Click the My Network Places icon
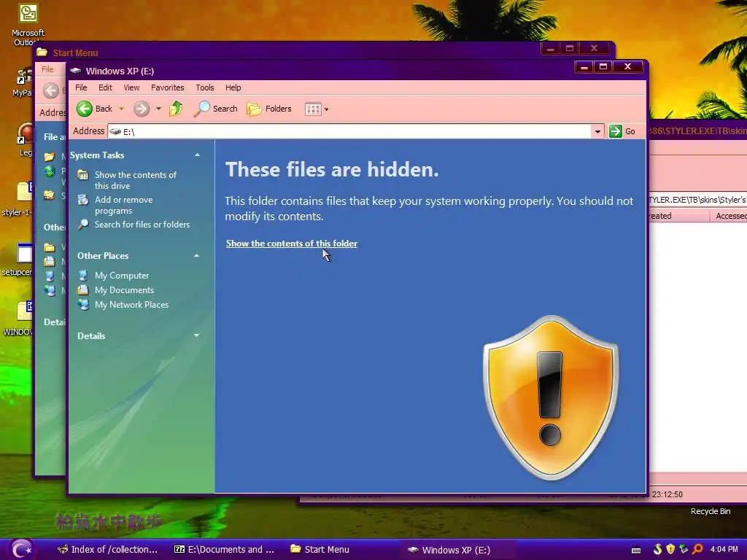The width and height of the screenshot is (747, 560). point(83,305)
